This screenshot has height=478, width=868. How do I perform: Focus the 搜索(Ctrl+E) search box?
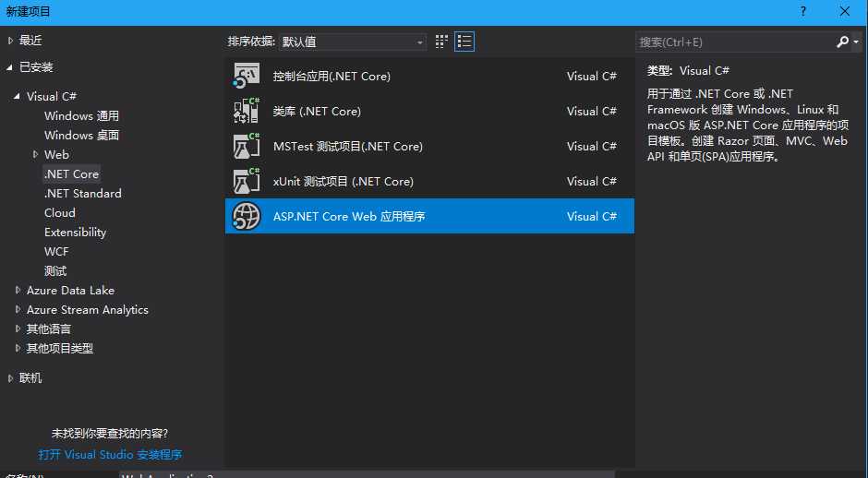point(735,42)
